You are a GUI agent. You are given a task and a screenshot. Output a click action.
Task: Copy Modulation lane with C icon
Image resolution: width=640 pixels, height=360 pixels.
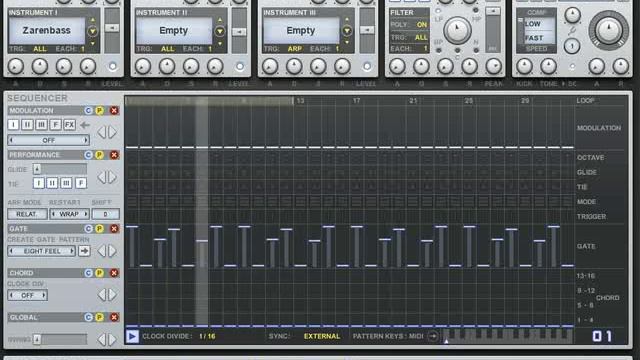point(88,111)
